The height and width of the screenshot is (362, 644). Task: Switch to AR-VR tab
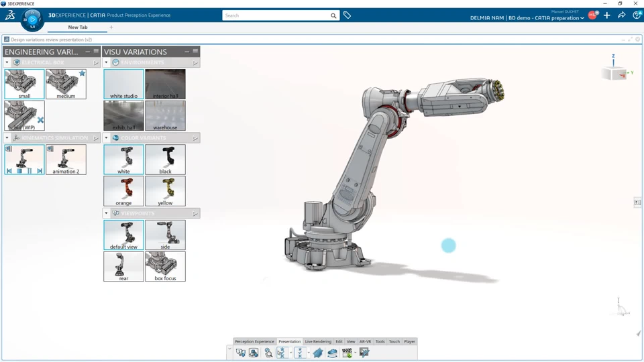[x=365, y=341]
